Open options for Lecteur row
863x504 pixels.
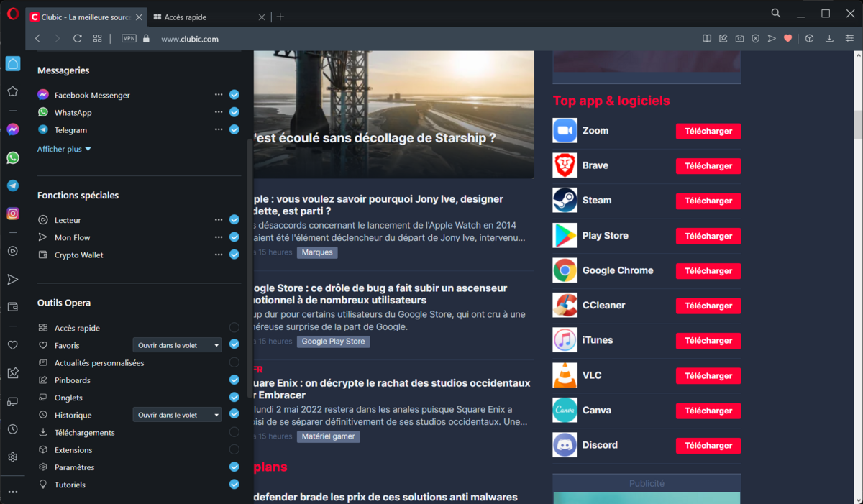pos(219,219)
